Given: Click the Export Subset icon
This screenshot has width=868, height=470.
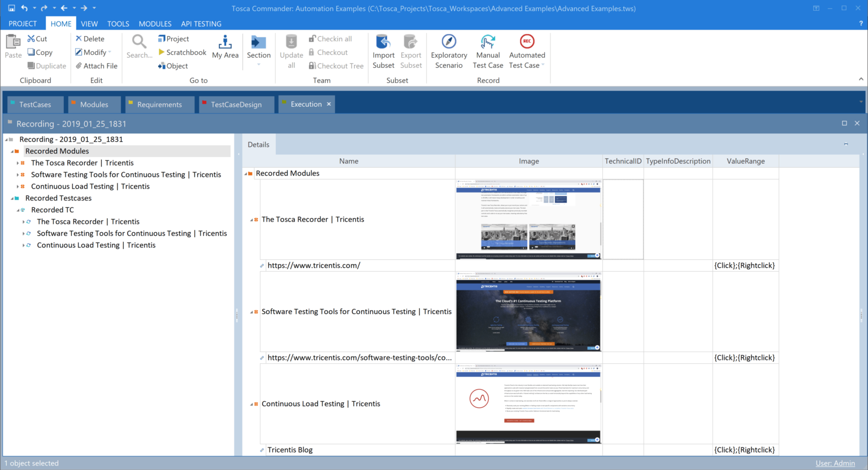Looking at the screenshot, I should pos(411,51).
